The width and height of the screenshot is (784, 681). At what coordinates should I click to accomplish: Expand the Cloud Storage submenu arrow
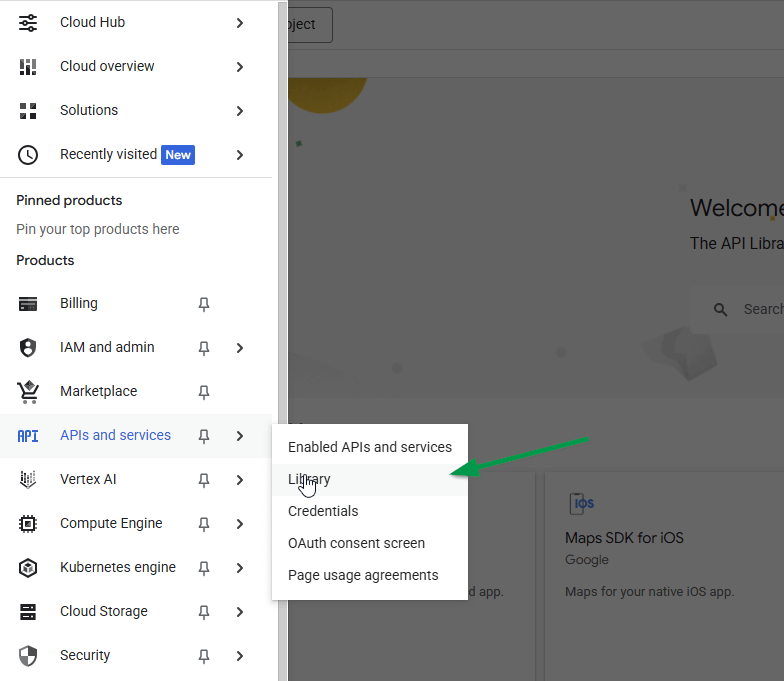[240, 612]
